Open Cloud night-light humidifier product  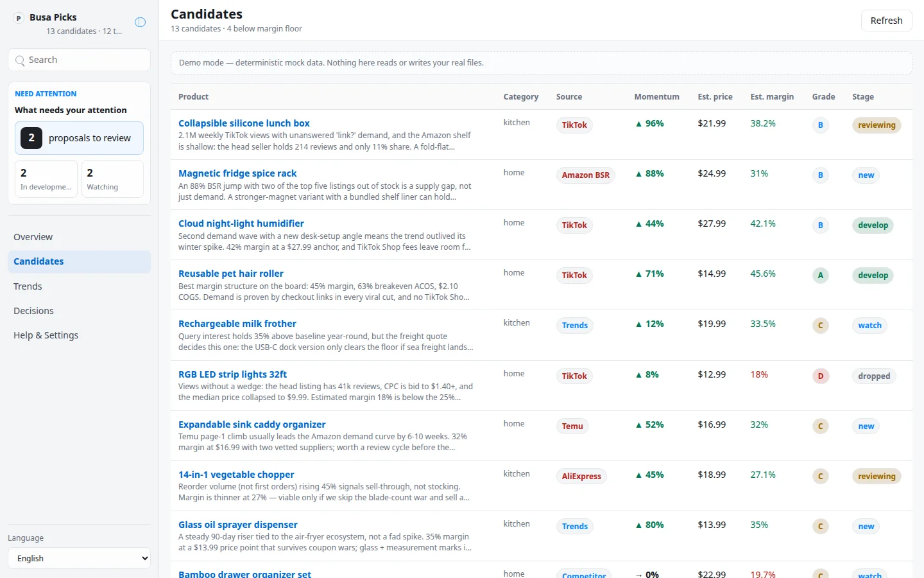(x=241, y=223)
